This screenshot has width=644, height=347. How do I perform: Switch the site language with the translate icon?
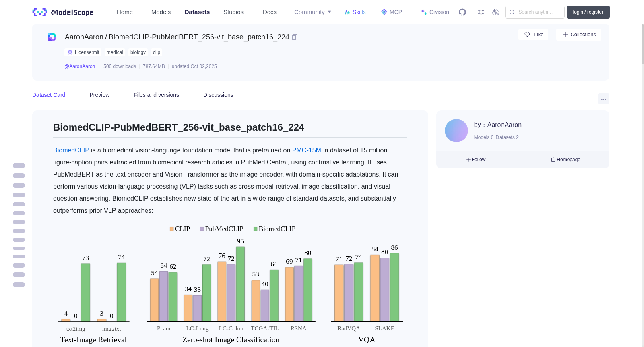tap(495, 12)
